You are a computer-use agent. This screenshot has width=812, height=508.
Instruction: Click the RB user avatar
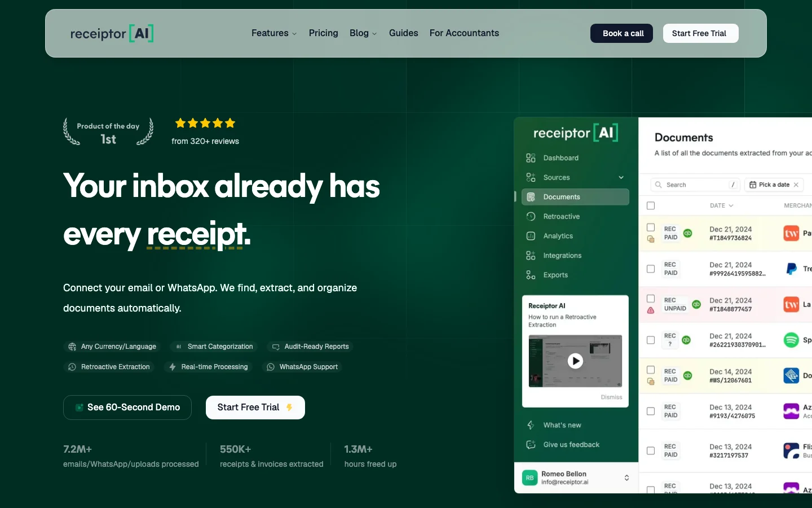click(x=529, y=478)
